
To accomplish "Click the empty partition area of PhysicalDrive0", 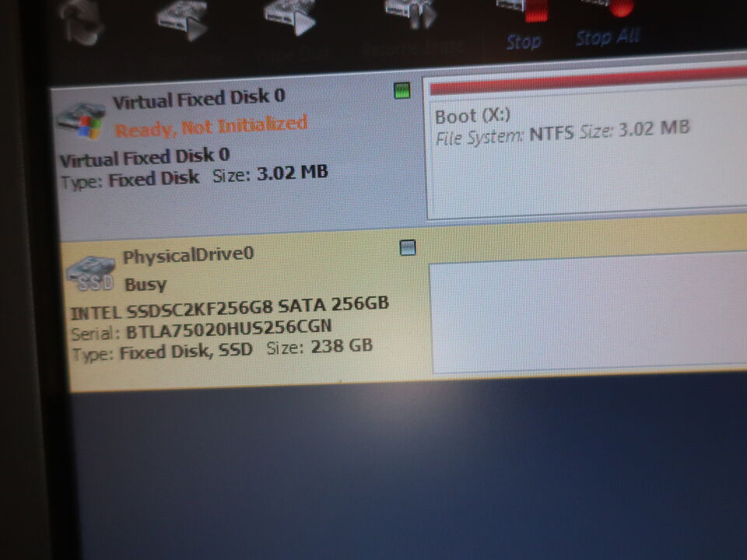I will (584, 315).
